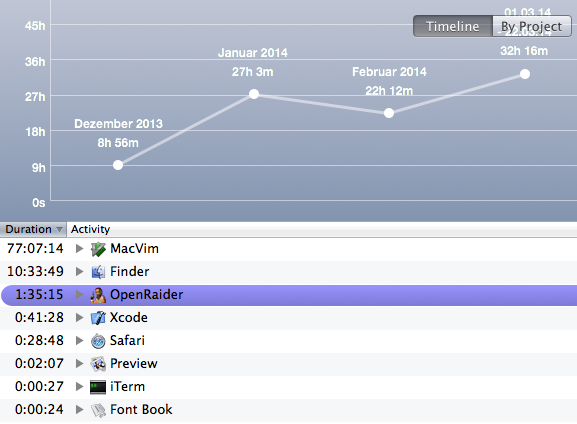
Task: Select the Januar 2014 data point
Action: click(x=254, y=94)
